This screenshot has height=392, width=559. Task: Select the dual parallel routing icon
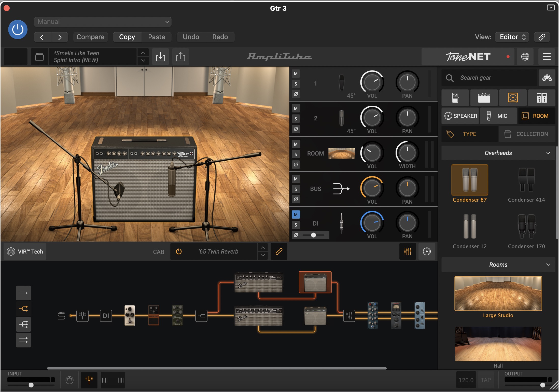(23, 340)
